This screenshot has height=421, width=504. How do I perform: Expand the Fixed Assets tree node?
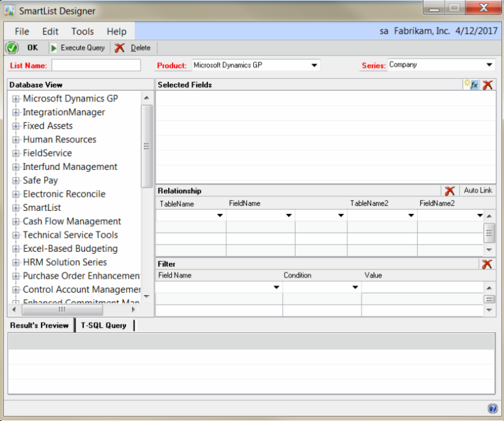click(15, 126)
